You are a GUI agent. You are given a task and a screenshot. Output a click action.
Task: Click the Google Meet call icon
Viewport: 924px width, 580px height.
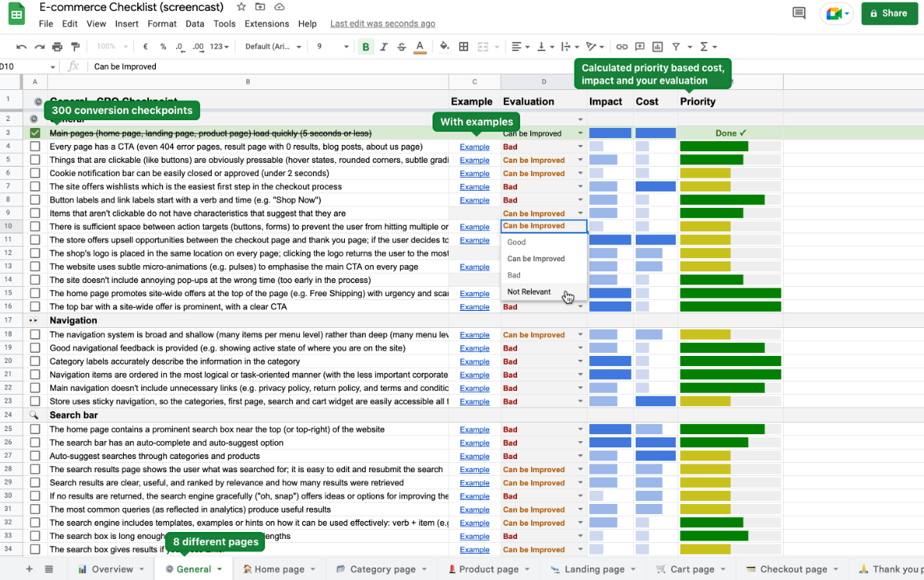(x=836, y=13)
